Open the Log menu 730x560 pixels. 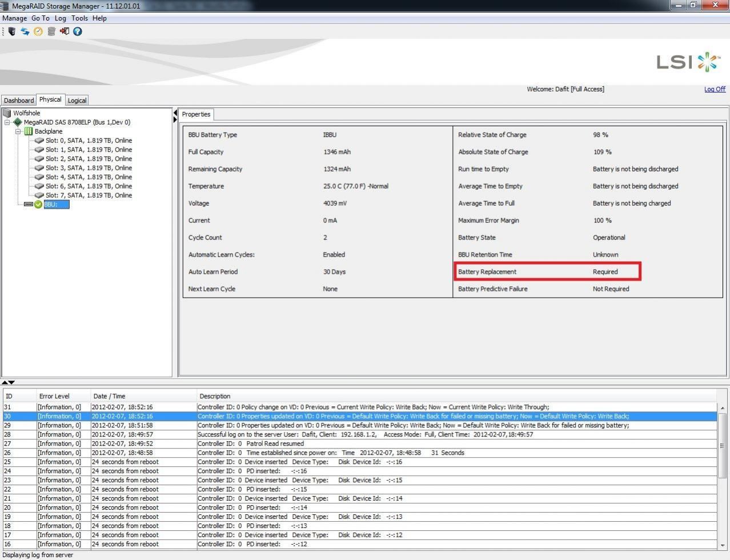[60, 18]
